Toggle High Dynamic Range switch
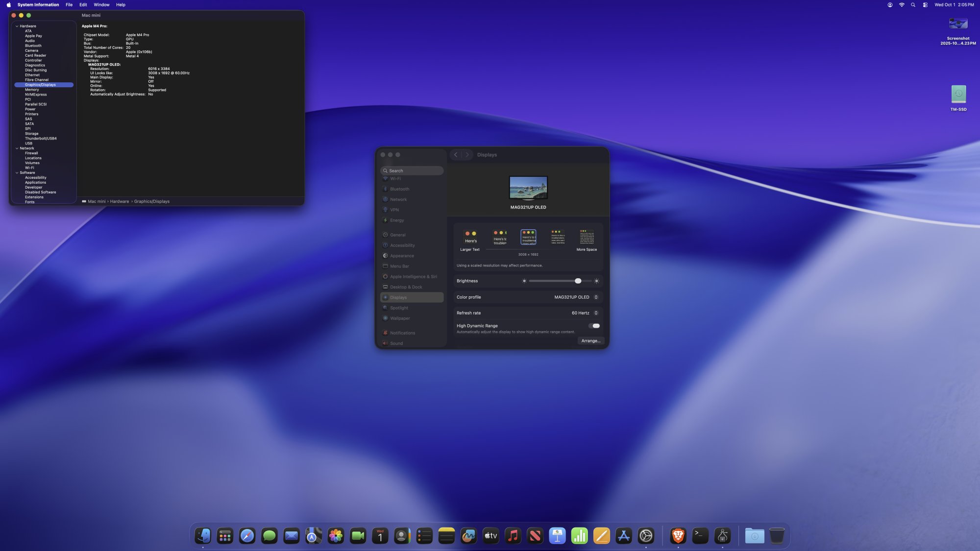980x551 pixels. coord(595,326)
